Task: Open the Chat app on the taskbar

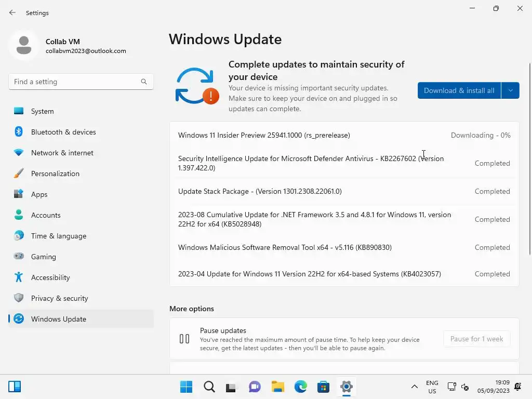Action: (255, 387)
